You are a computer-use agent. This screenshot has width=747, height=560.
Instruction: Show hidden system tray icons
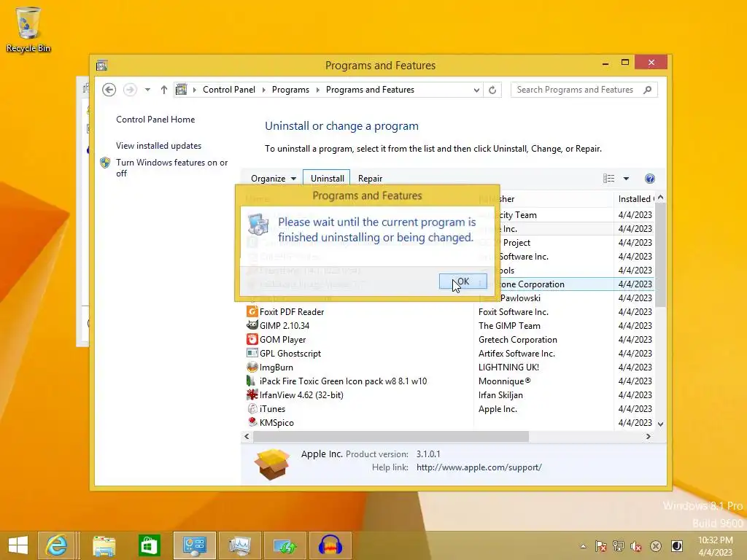[583, 546]
